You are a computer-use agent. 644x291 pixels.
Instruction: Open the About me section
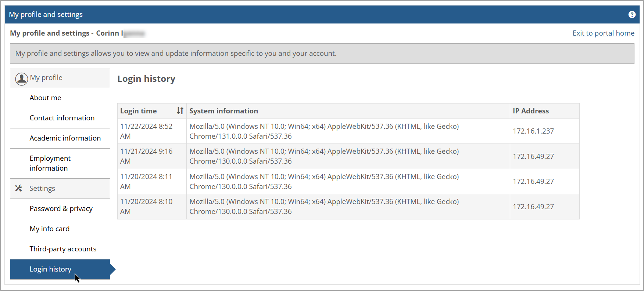[45, 98]
